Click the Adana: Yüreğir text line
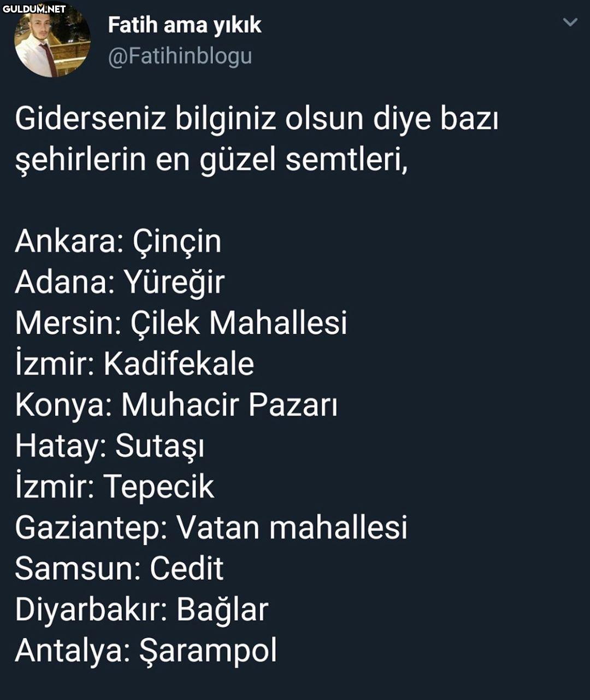This screenshot has height=700, width=590. (x=120, y=282)
